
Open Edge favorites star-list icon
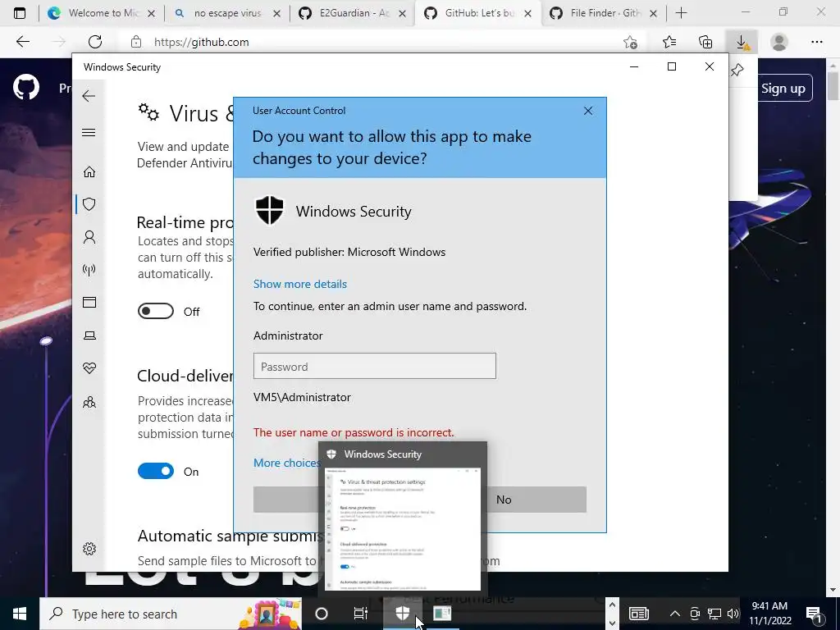[x=669, y=42]
